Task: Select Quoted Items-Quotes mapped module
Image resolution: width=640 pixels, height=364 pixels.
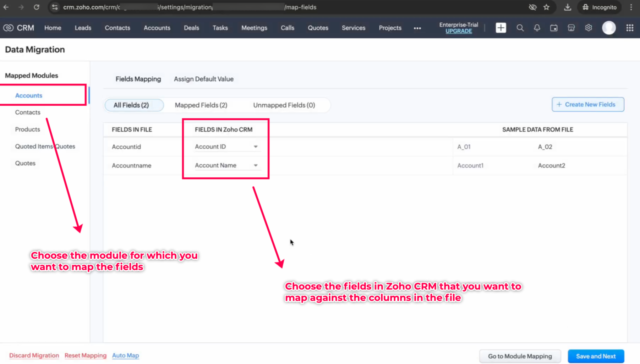Action: 45,147
